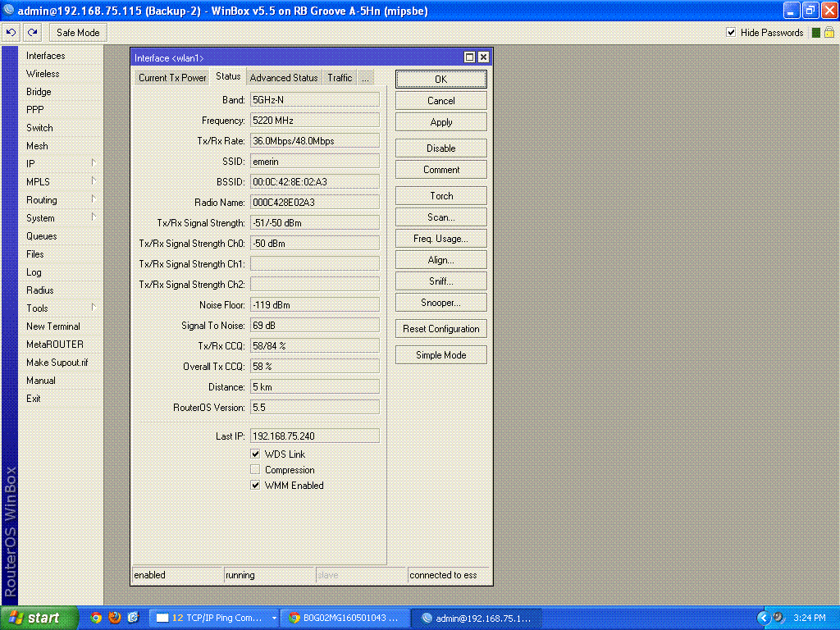Image resolution: width=840 pixels, height=630 pixels.
Task: Open the Windows start button
Action: click(39, 619)
